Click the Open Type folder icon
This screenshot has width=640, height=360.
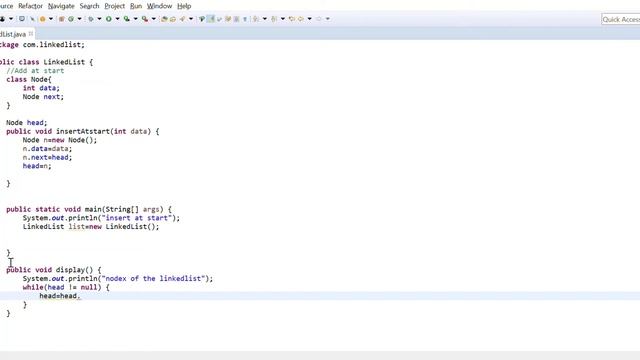pos(164,19)
